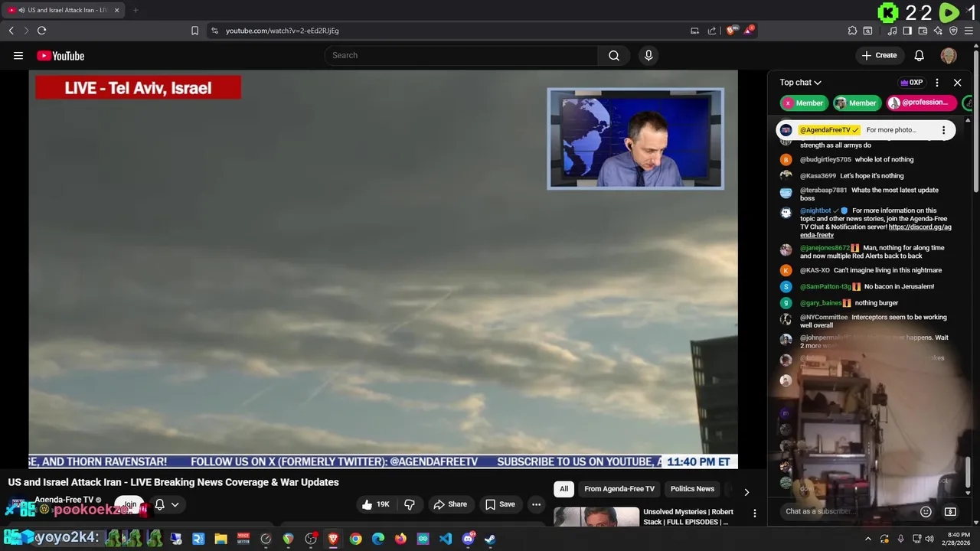Open more actions ellipsis under video
This screenshot has width=980, height=551.
(536, 504)
